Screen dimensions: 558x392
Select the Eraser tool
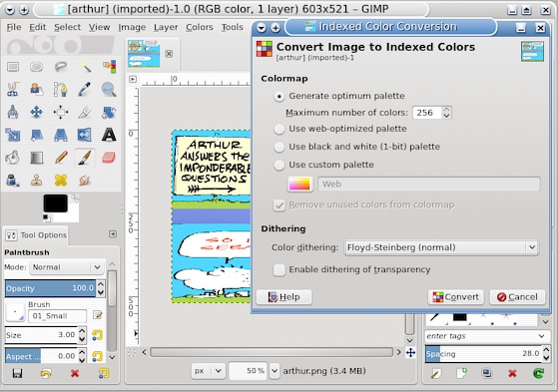coord(109,158)
